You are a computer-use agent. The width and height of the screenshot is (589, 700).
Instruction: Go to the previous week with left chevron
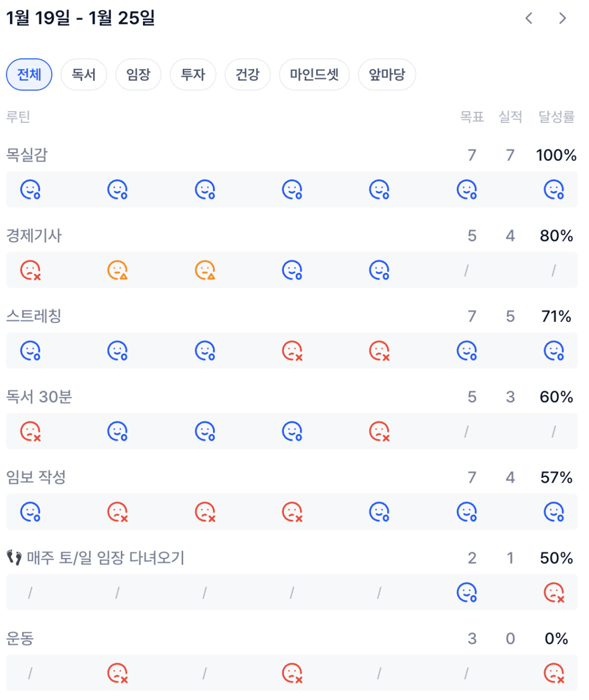coord(529,19)
